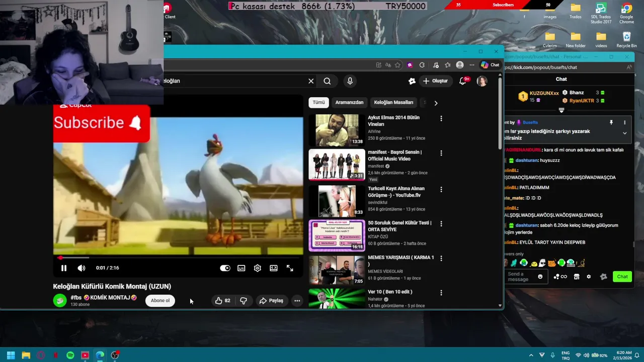Clear the YouTube search box
The width and height of the screenshot is (644, 362).
click(311, 81)
